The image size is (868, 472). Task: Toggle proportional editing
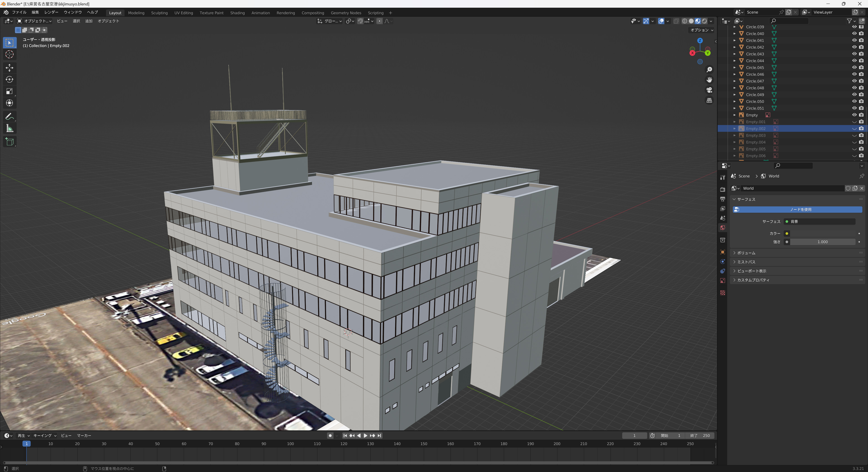click(380, 21)
